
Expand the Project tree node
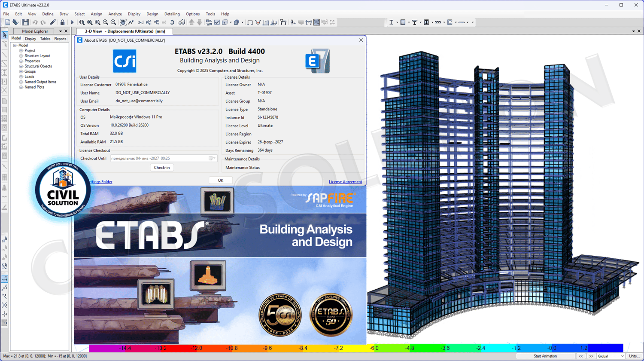(21, 51)
